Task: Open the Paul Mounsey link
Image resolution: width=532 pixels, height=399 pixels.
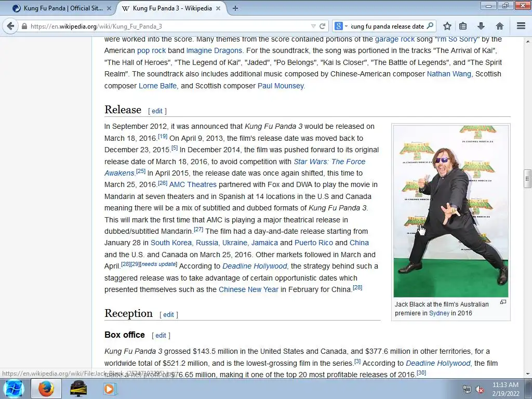Action: pyautogui.click(x=281, y=86)
